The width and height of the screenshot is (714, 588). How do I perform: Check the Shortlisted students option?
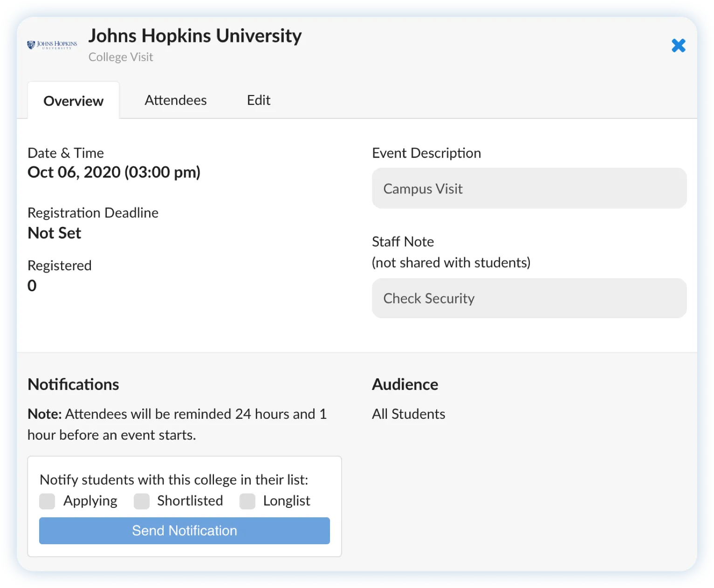(x=142, y=501)
